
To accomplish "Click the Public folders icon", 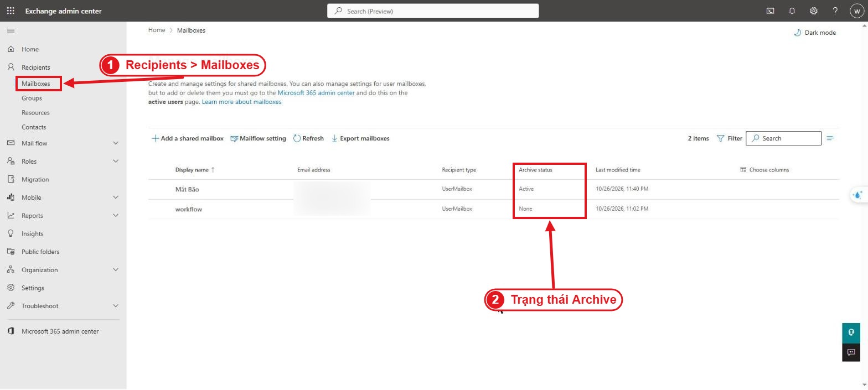I will tap(11, 252).
